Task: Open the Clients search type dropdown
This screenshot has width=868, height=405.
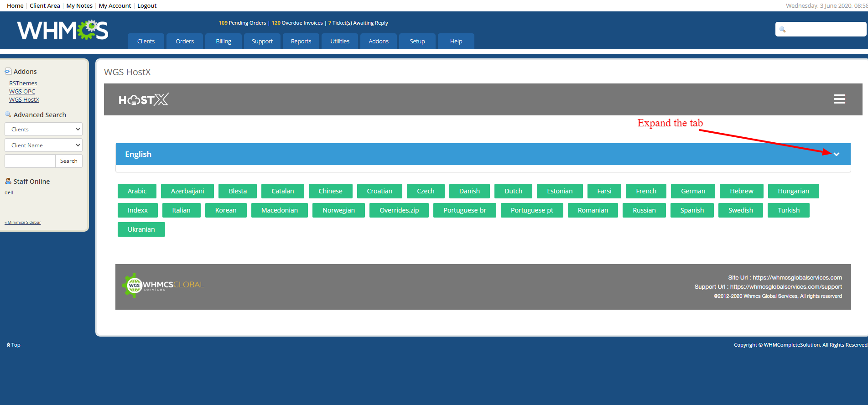Action: click(43, 129)
